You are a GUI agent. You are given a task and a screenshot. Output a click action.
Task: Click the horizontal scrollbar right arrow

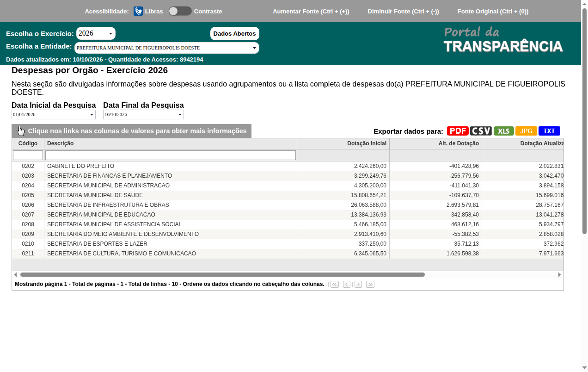click(x=559, y=274)
